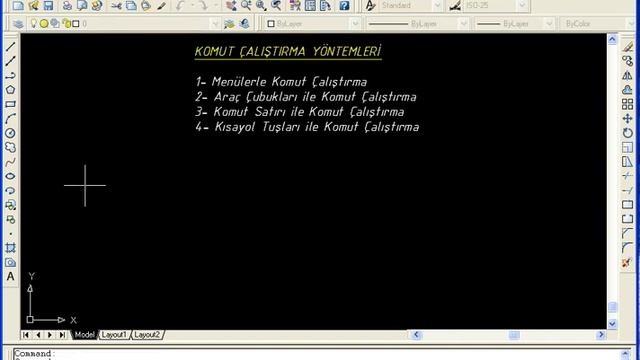Expand the layer list dropdown arrow

215,24
